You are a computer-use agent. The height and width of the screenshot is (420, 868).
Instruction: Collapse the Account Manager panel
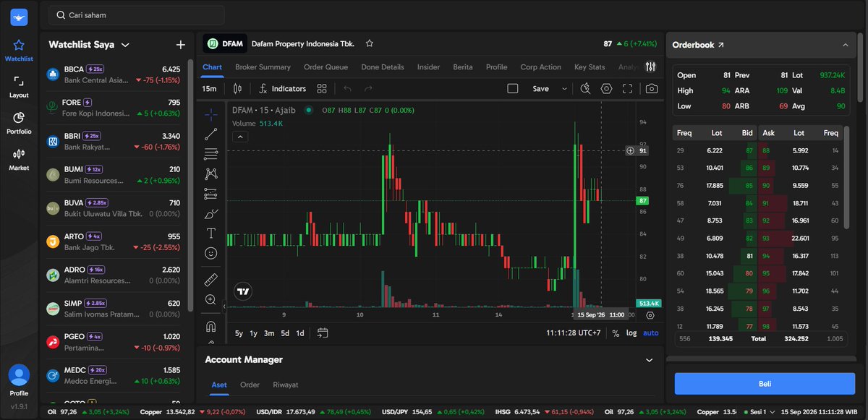click(649, 359)
